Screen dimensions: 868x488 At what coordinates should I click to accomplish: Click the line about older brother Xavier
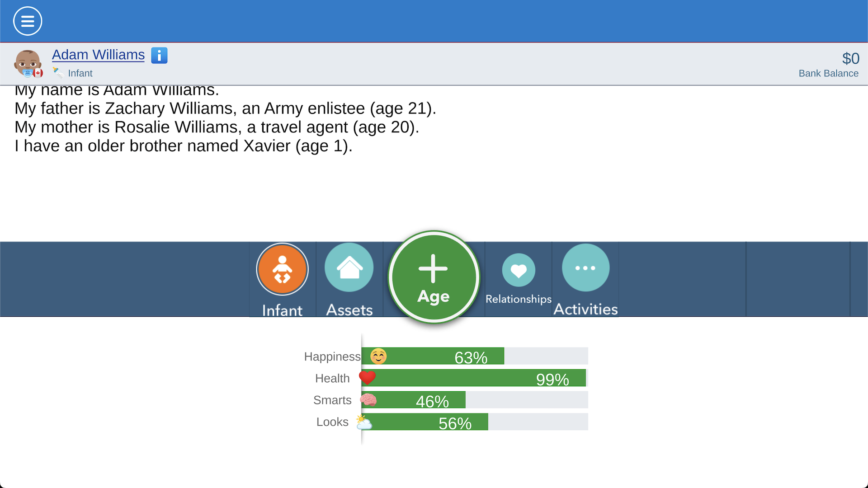(184, 146)
